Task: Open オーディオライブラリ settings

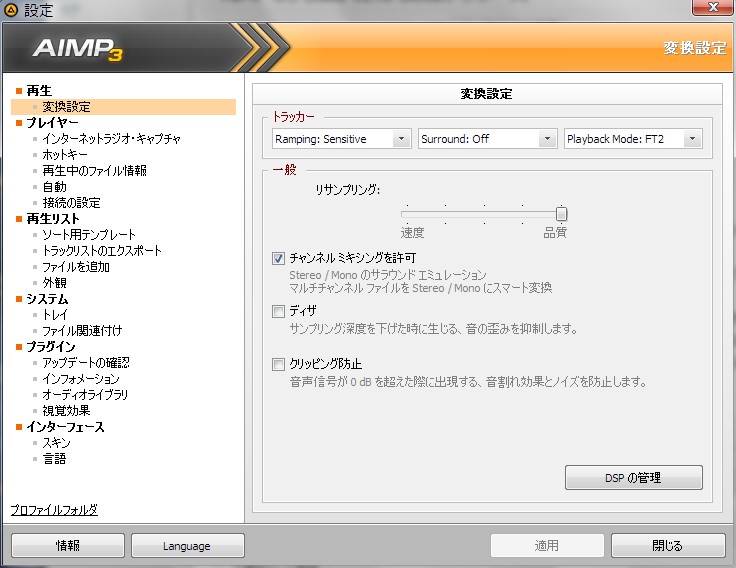Action: (x=85, y=395)
